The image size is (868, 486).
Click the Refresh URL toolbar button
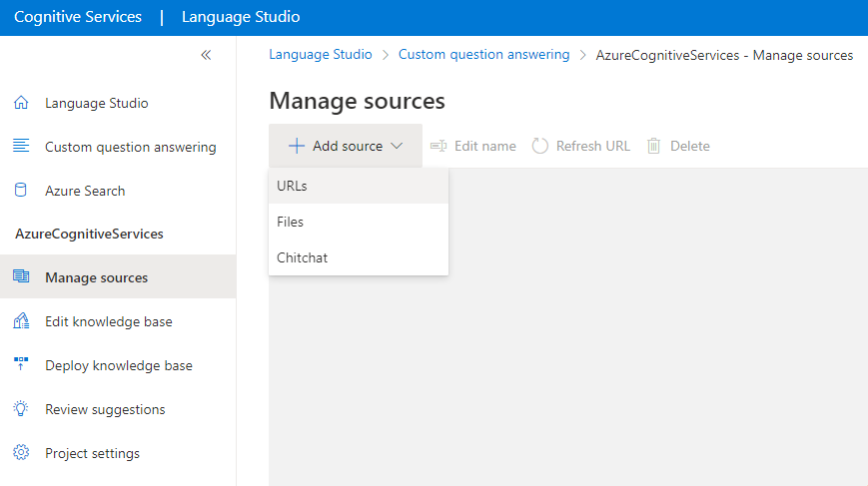581,146
